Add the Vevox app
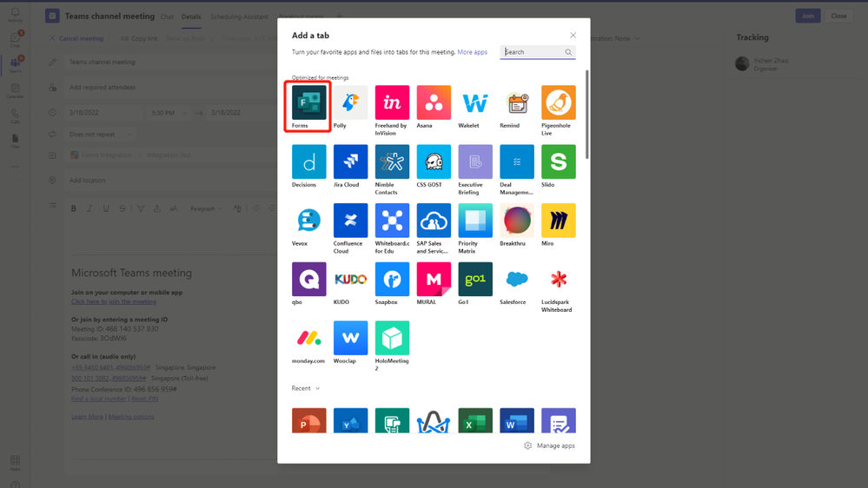The width and height of the screenshot is (868, 488). point(309,221)
